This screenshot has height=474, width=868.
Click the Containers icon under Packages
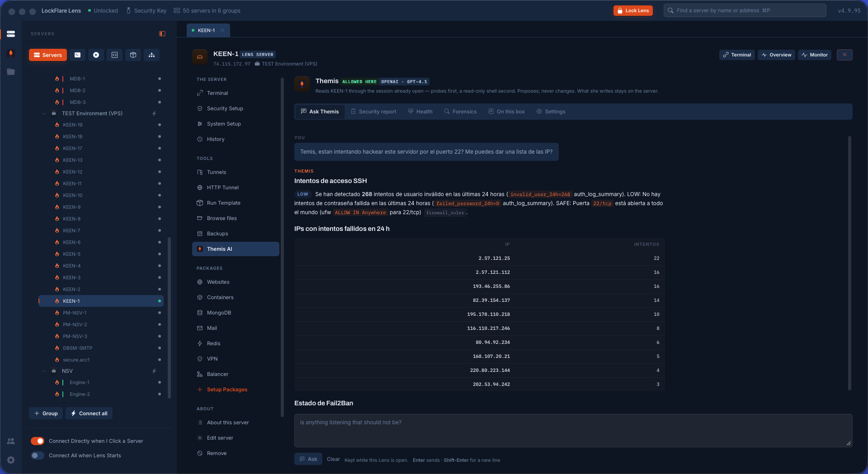click(200, 297)
